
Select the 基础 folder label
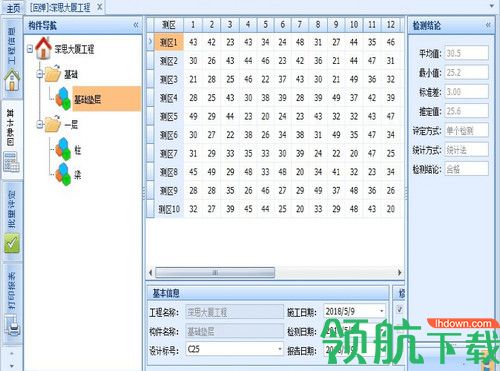click(71, 74)
